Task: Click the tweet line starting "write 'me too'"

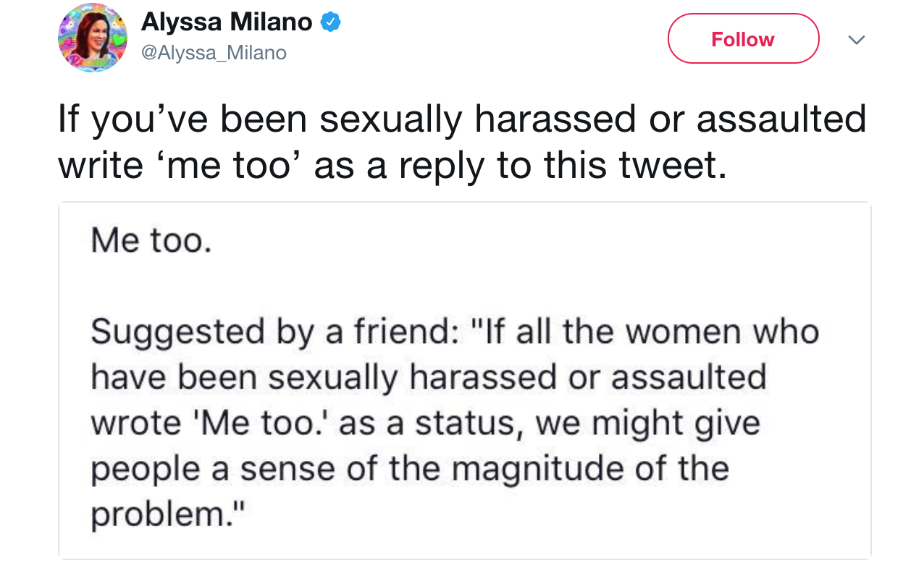Action: [391, 165]
